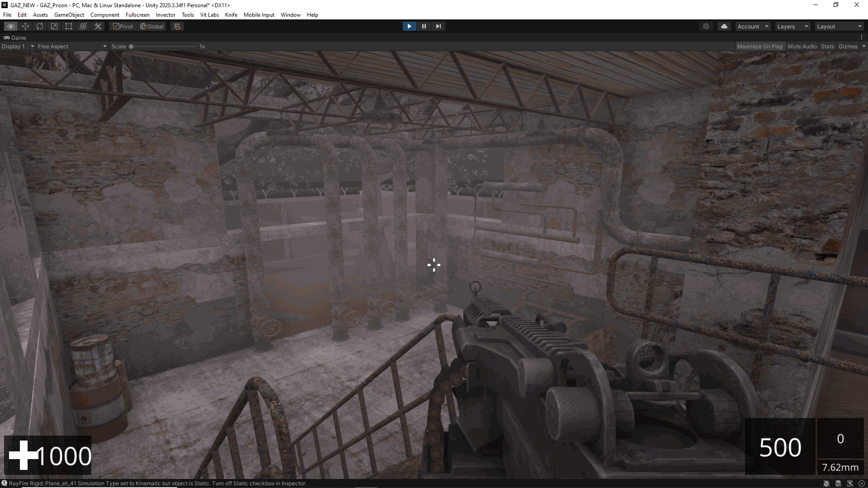The height and width of the screenshot is (488, 868).
Task: Click the cache server status icon
Action: (838, 483)
